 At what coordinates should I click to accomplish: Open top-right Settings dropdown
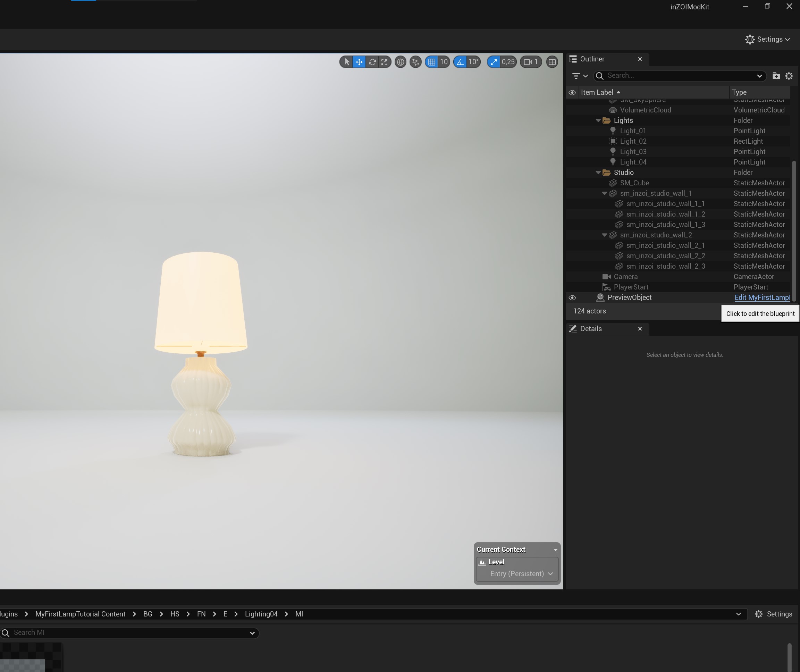point(767,39)
